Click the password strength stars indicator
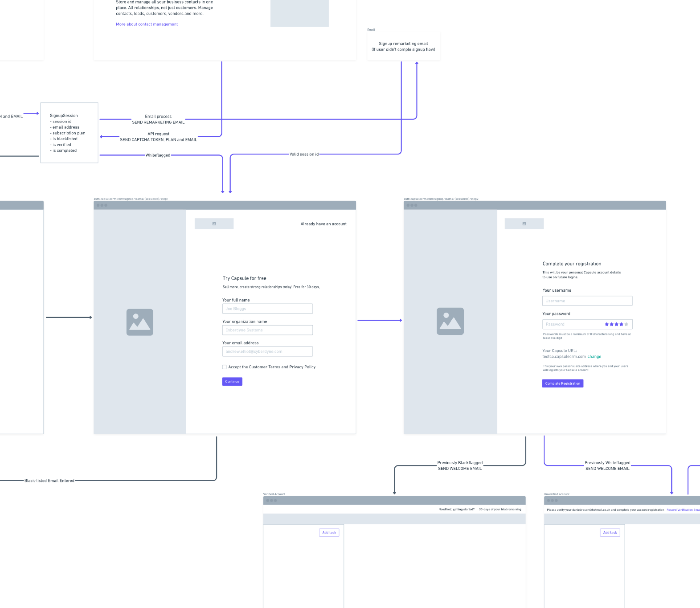Image resolution: width=700 pixels, height=608 pixels. [616, 324]
